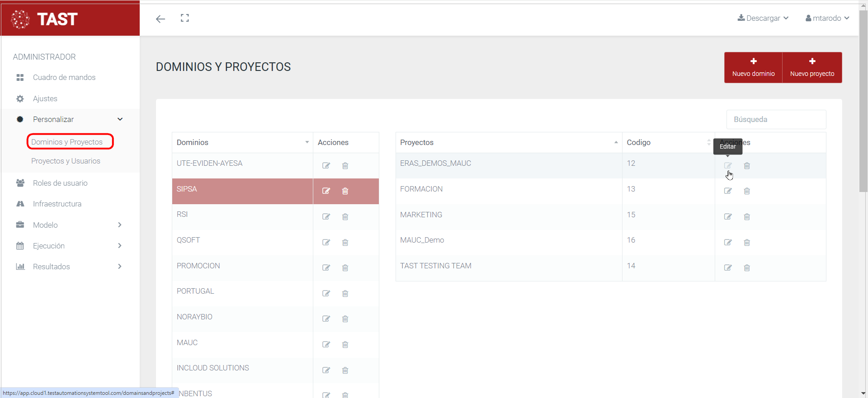The height and width of the screenshot is (398, 868).
Task: Click the Nuevo proyecto button
Action: (x=812, y=67)
